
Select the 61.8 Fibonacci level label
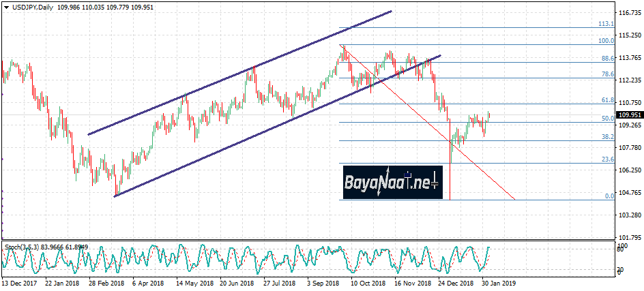pos(607,100)
